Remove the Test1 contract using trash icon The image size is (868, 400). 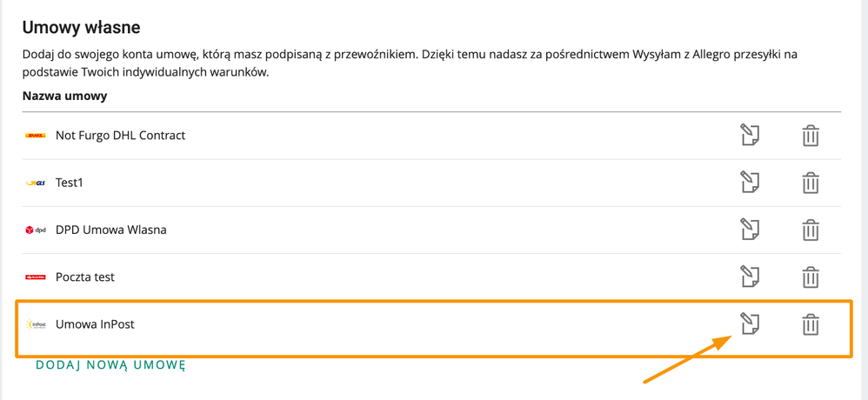(x=811, y=183)
